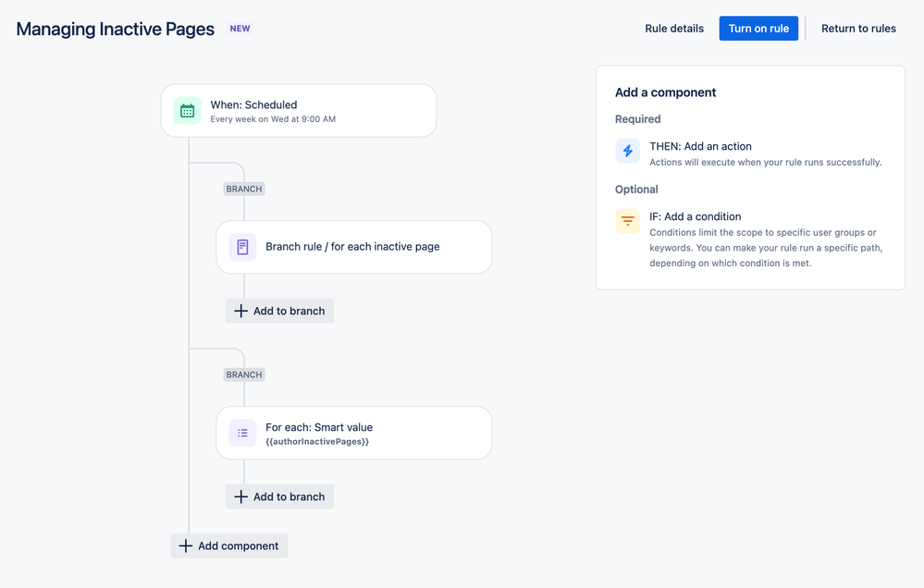924x588 pixels.
Task: Click the BRANCH label above Branch rule card
Action: (244, 189)
